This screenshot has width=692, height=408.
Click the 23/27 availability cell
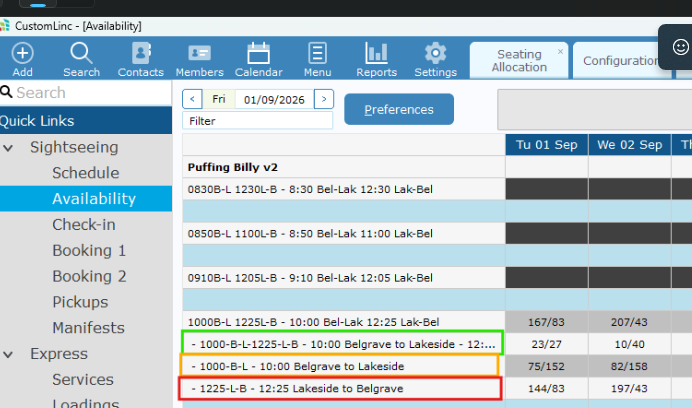coord(546,344)
